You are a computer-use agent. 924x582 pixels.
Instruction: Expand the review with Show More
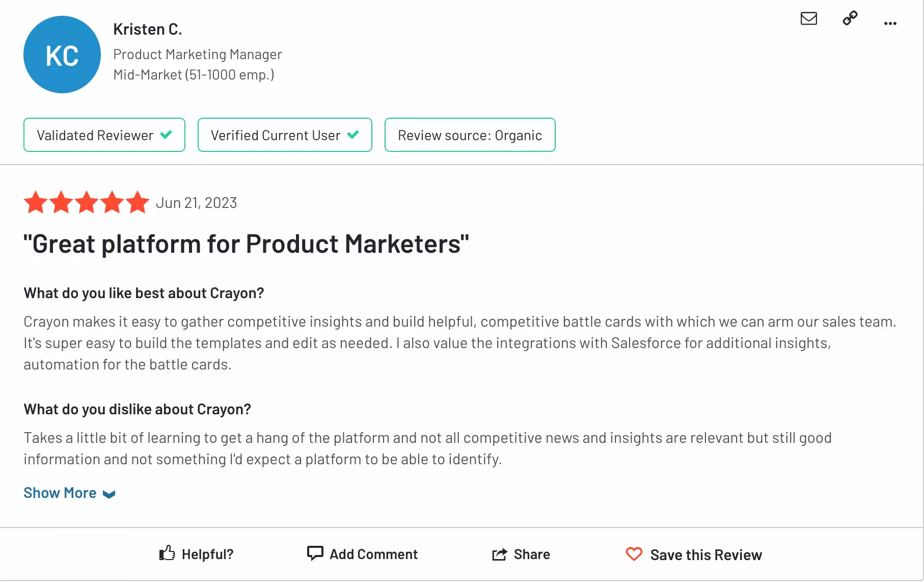(69, 493)
